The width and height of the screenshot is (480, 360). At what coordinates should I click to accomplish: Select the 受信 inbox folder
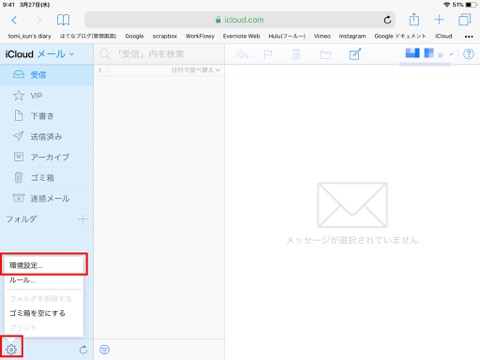point(47,75)
